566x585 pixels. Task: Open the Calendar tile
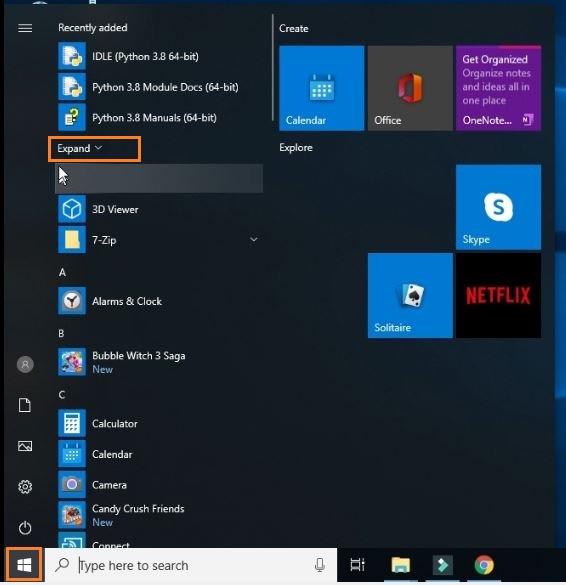point(322,88)
